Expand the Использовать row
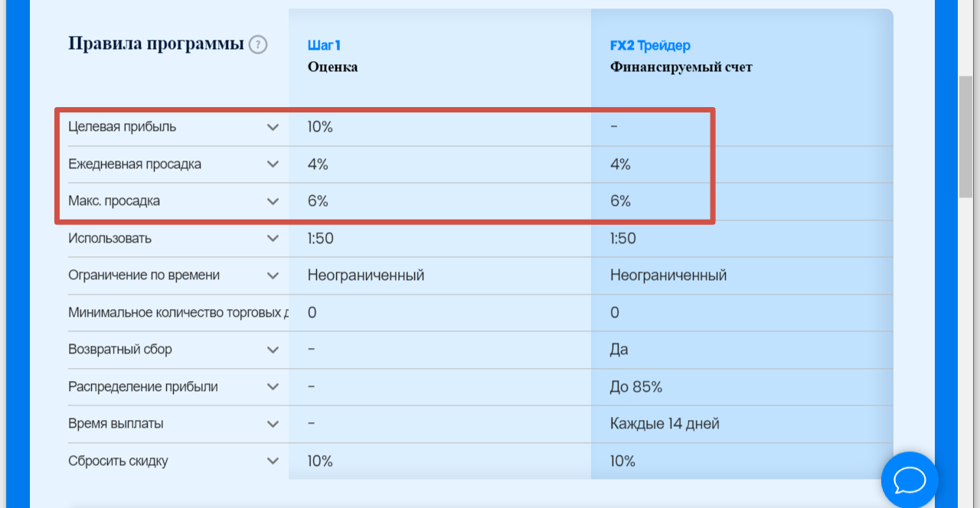Viewport: 980px width, 508px height. click(x=273, y=238)
